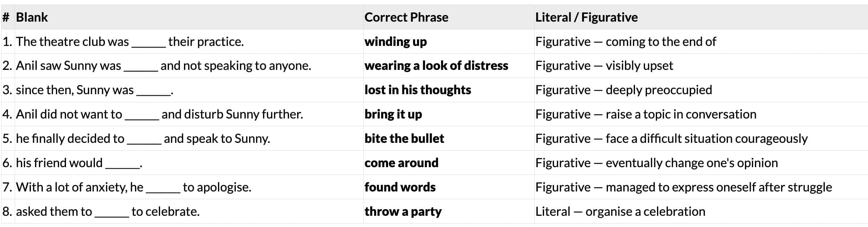This screenshot has width=868, height=227.
Task: Click the "#" column header
Action: pos(6,17)
